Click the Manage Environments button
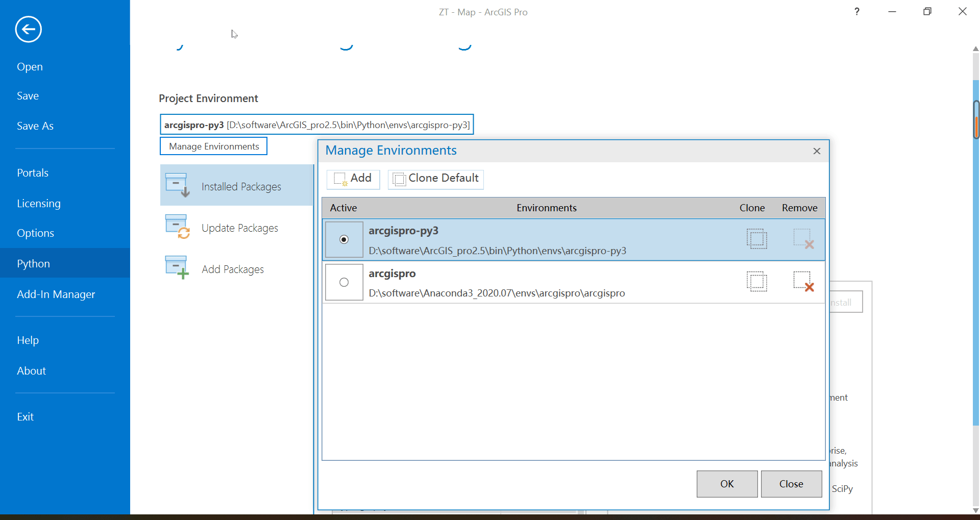The image size is (980, 520). click(x=213, y=146)
